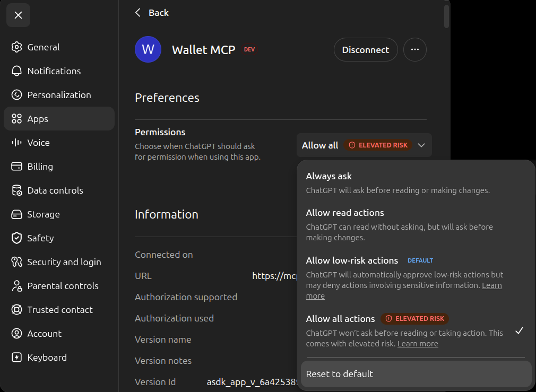Click the Personalization icon
This screenshot has width=536, height=392.
click(16, 95)
